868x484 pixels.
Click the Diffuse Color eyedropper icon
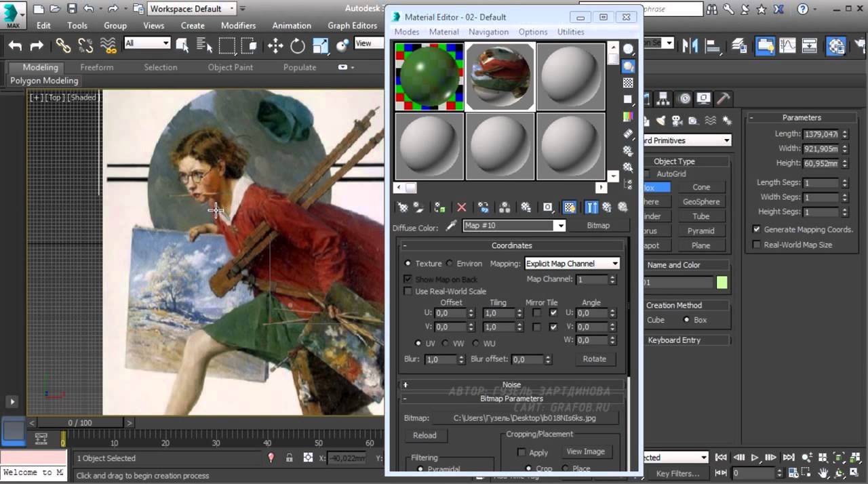[x=451, y=226]
